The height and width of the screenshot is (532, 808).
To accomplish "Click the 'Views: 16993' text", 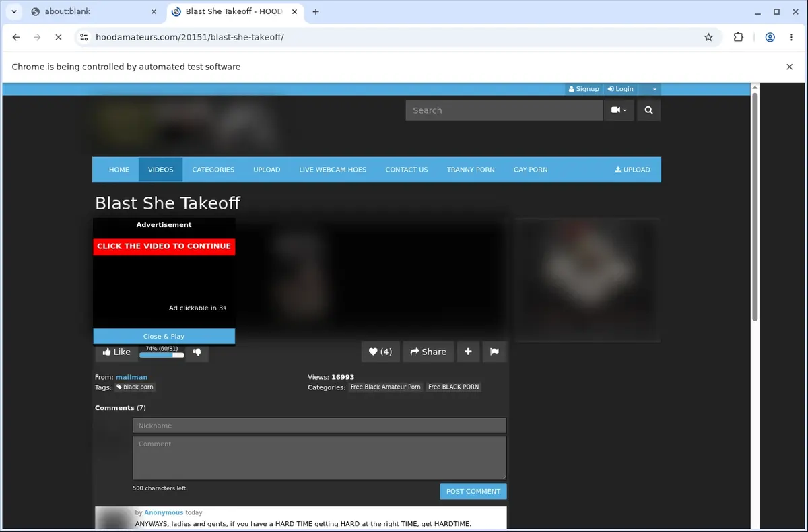I will [x=331, y=377].
